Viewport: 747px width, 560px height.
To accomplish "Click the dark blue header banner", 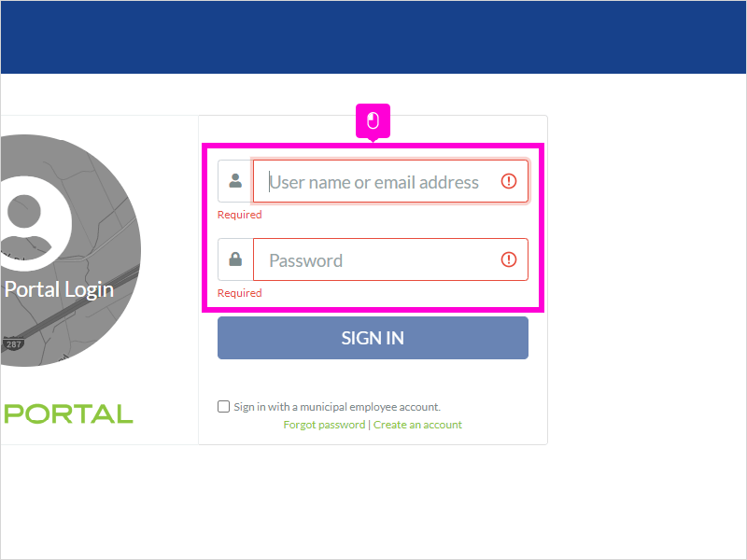I will pos(373,37).
